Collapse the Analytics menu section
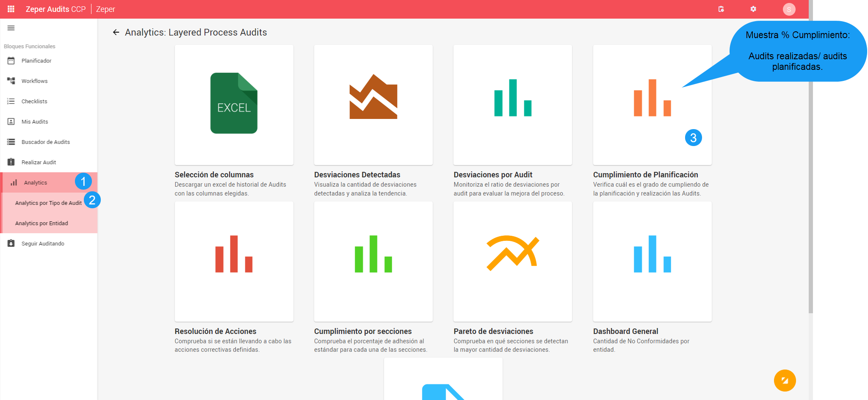The width and height of the screenshot is (868, 400). pyautogui.click(x=49, y=182)
